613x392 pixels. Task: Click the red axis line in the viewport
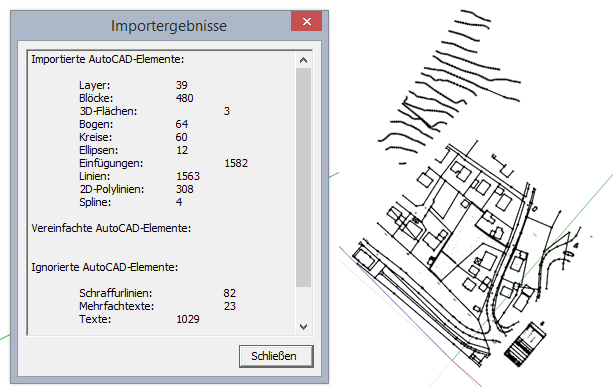[x=466, y=373]
